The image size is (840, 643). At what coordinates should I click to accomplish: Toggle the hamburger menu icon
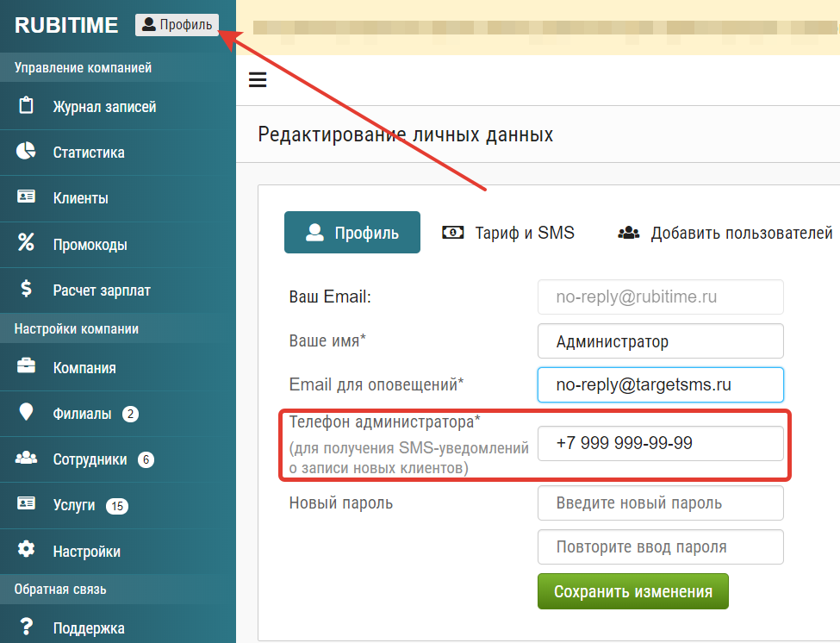[x=258, y=80]
